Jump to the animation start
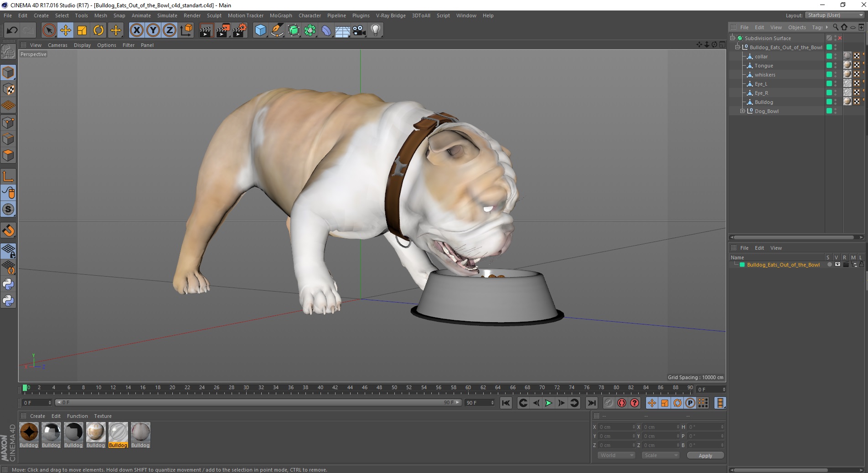 point(506,403)
